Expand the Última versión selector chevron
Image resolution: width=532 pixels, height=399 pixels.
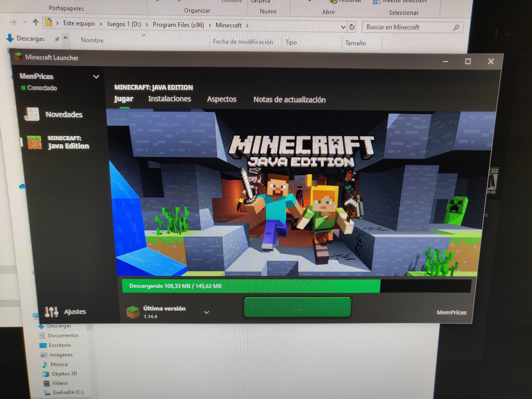207,312
